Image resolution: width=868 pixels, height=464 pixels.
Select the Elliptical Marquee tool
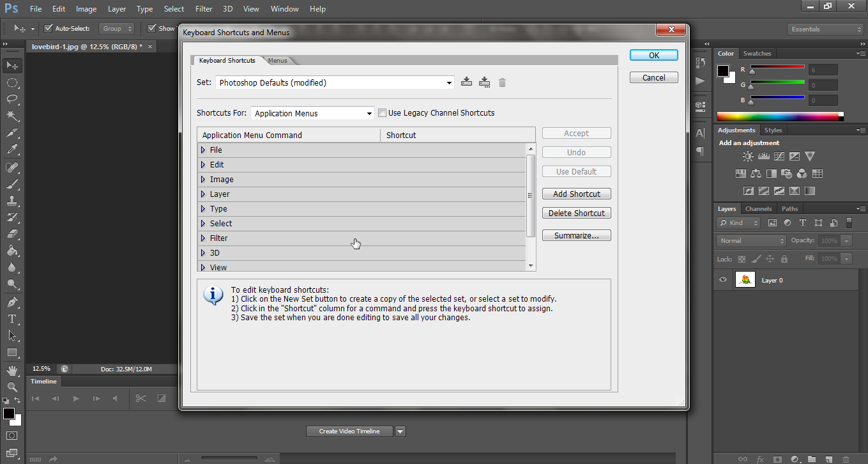point(12,82)
